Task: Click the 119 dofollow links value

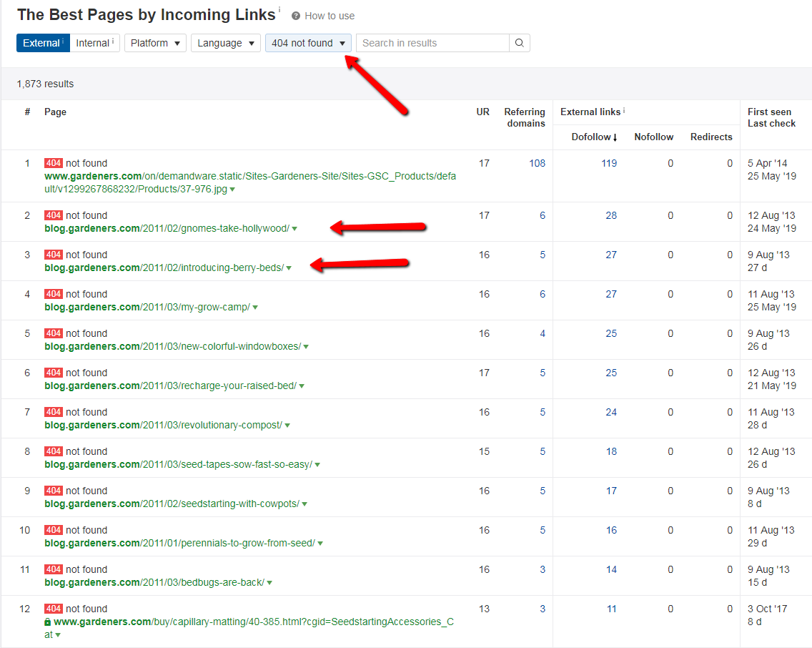Action: coord(609,163)
